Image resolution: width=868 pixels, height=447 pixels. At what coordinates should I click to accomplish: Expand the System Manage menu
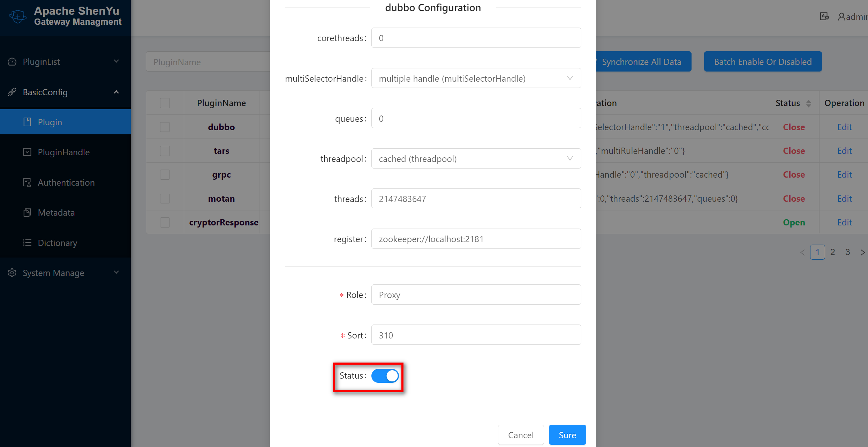pyautogui.click(x=65, y=273)
